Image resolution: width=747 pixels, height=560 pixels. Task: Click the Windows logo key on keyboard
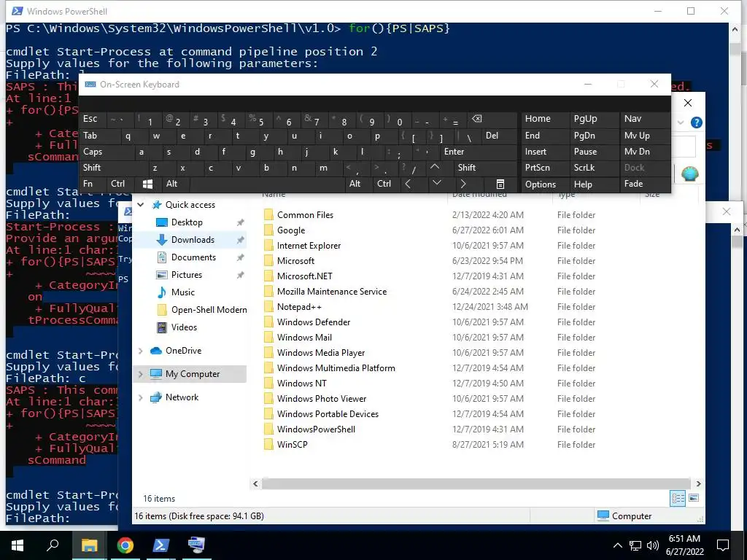(147, 184)
